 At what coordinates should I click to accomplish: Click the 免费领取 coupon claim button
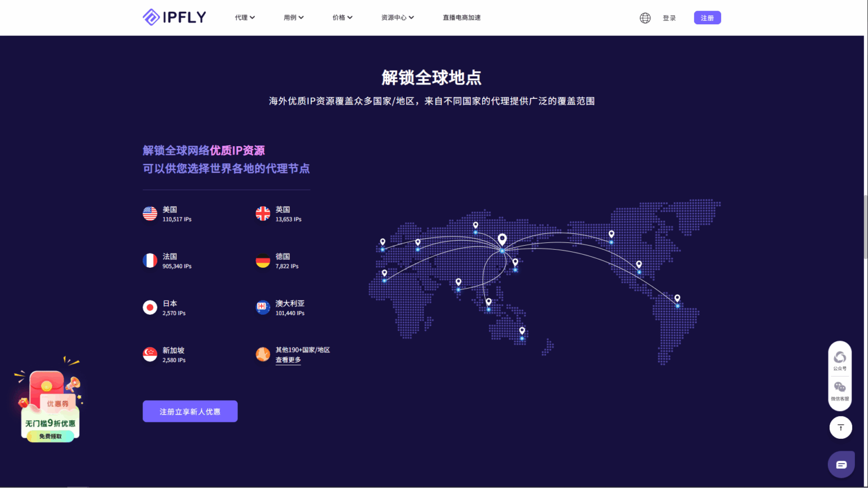(50, 435)
